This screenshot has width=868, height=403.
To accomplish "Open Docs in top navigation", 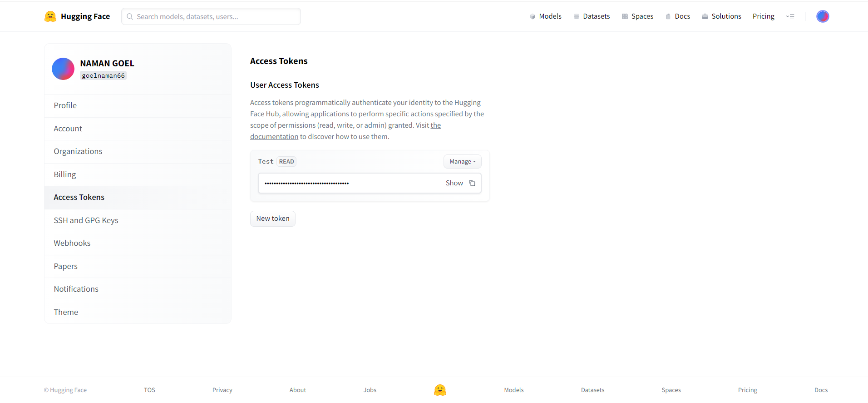I will click(677, 16).
